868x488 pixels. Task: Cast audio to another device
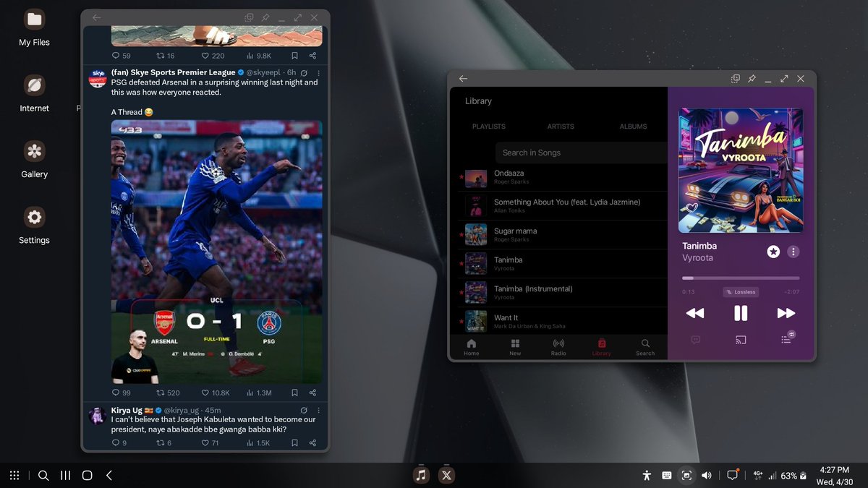(741, 340)
